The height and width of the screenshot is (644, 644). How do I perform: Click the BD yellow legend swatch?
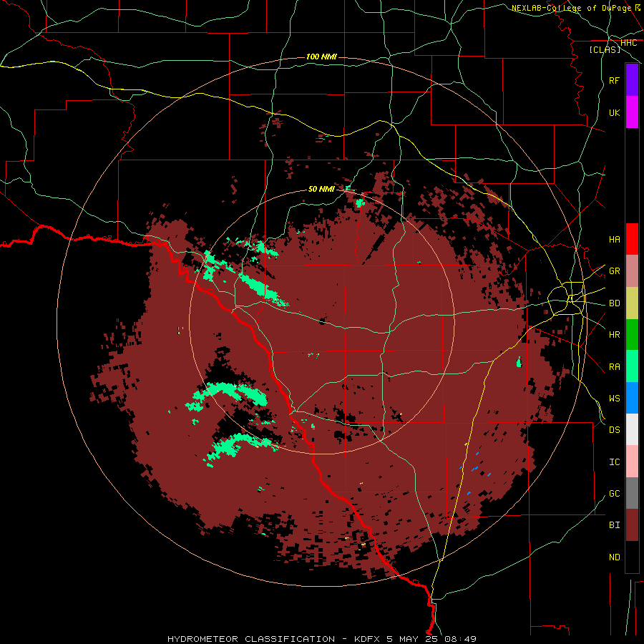pyautogui.click(x=632, y=303)
